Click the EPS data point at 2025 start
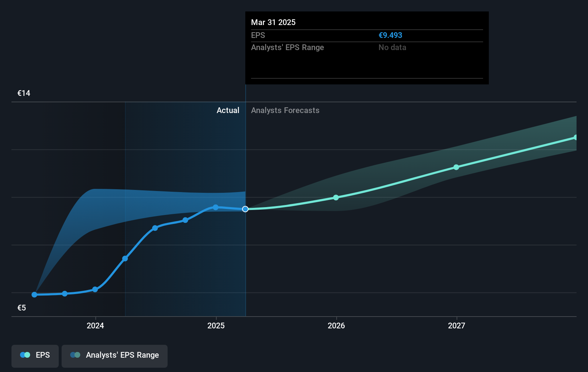588x372 pixels. tap(216, 207)
